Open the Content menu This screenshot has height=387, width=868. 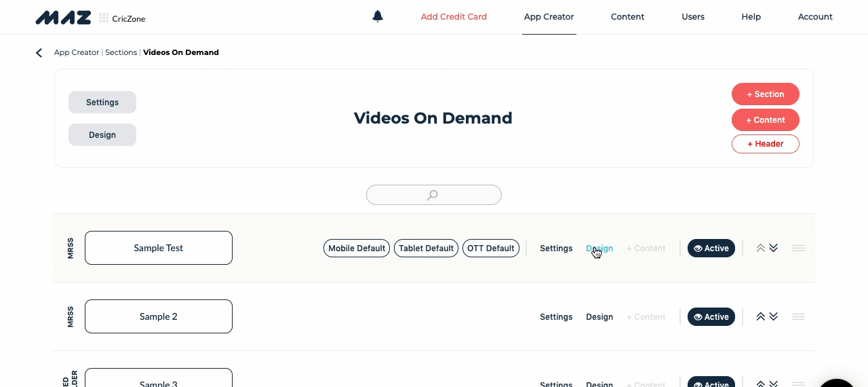[627, 16]
